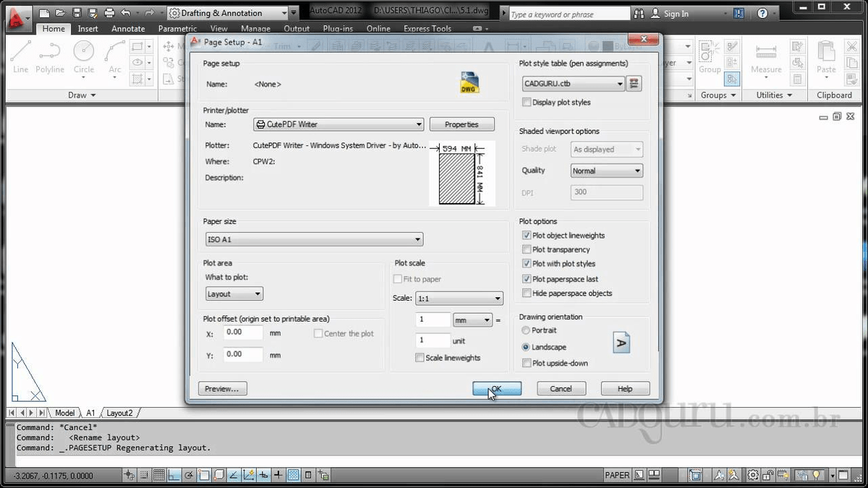Click the Help button in Page Setup
The height and width of the screenshot is (488, 868).
point(625,389)
